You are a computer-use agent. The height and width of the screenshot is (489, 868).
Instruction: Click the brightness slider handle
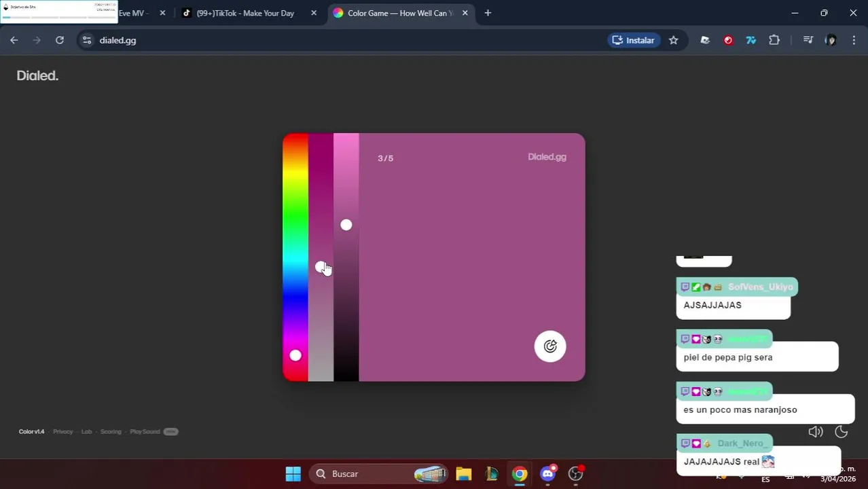tap(346, 225)
